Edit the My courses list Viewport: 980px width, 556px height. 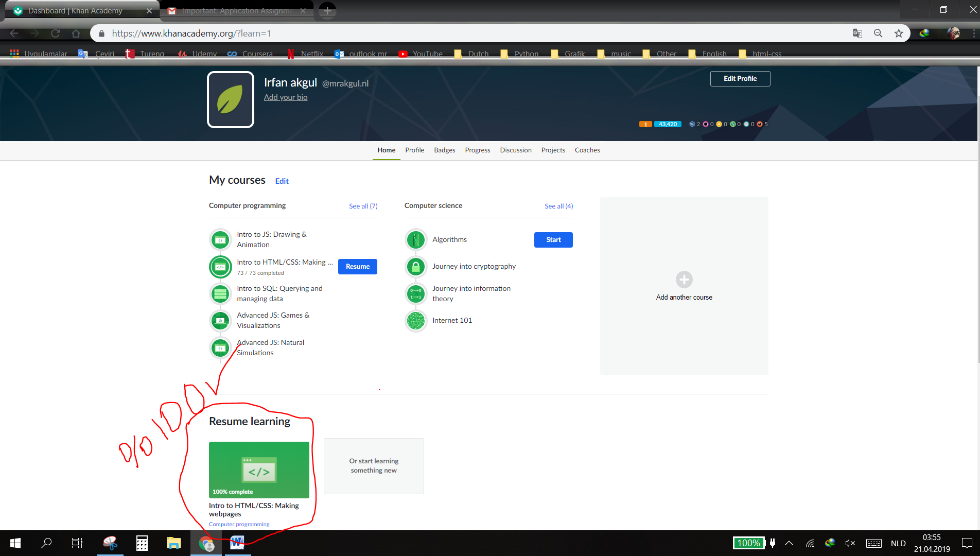[x=282, y=181]
